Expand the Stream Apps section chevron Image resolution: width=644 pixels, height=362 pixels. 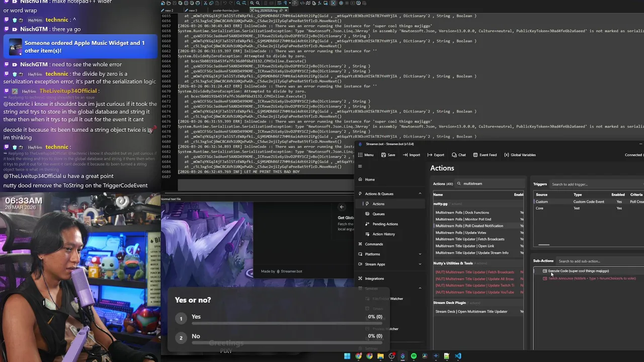point(420,264)
